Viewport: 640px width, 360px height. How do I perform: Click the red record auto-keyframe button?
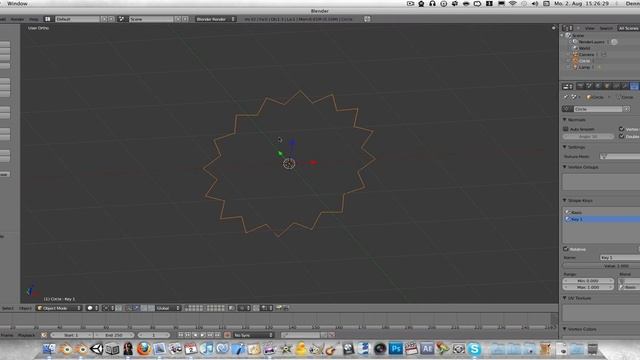pyautogui.click(x=227, y=335)
